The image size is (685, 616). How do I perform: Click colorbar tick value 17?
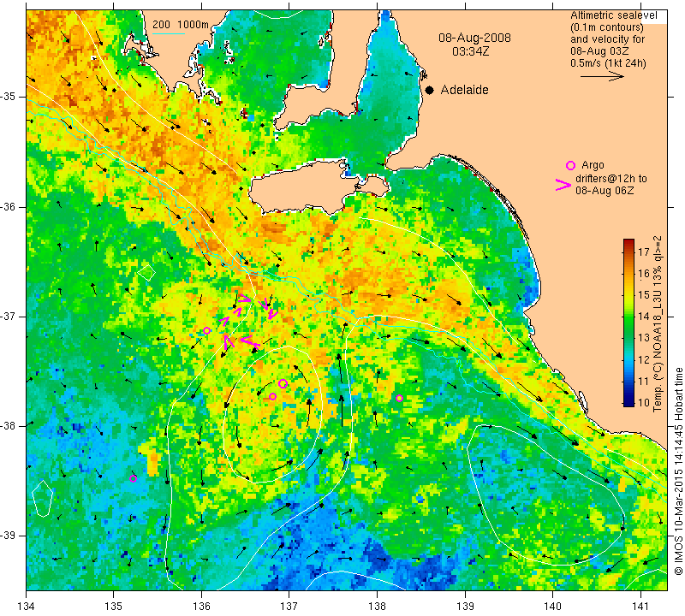[644, 252]
